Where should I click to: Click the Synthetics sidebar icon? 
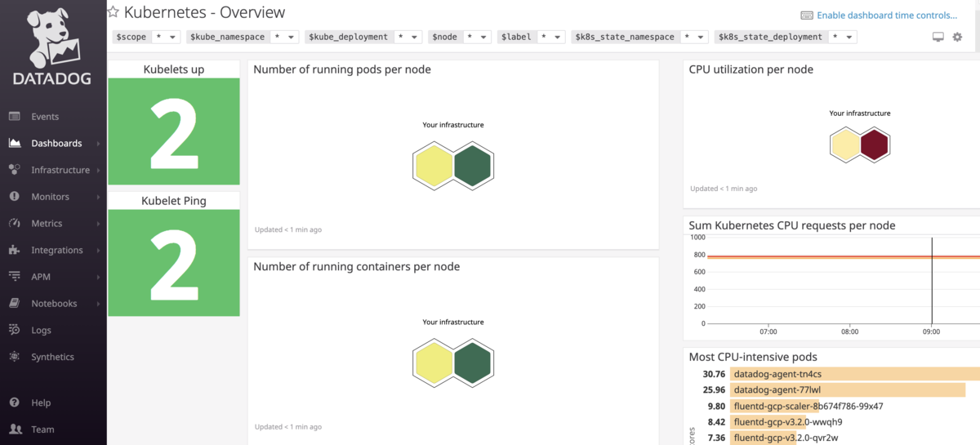[x=14, y=357]
